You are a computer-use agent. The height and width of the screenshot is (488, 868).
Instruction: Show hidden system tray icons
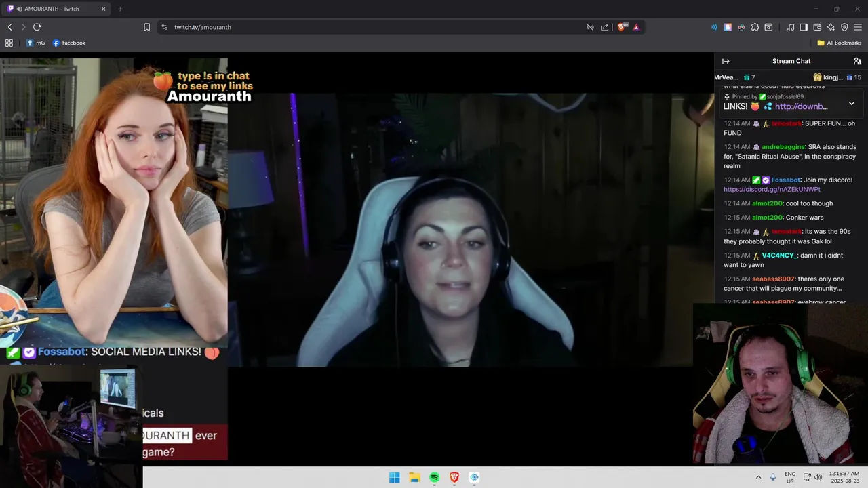click(x=758, y=477)
